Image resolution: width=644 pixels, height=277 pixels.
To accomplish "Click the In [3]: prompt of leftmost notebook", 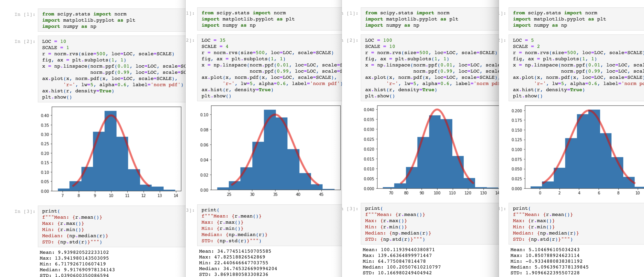I will [25, 212].
